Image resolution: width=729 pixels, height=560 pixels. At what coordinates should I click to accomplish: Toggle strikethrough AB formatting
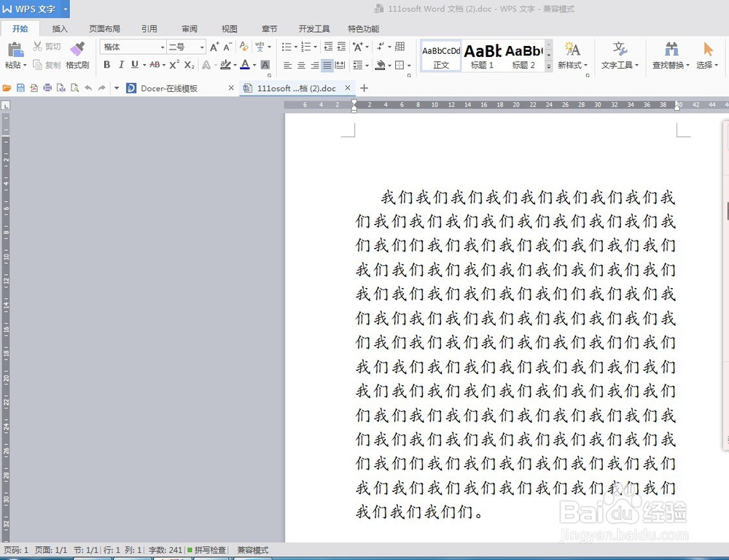point(155,65)
